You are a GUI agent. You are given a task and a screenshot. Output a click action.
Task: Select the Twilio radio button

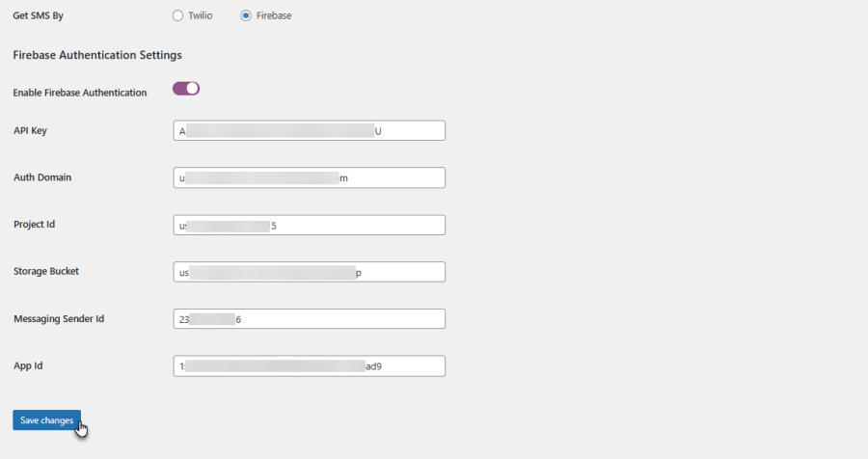(177, 15)
